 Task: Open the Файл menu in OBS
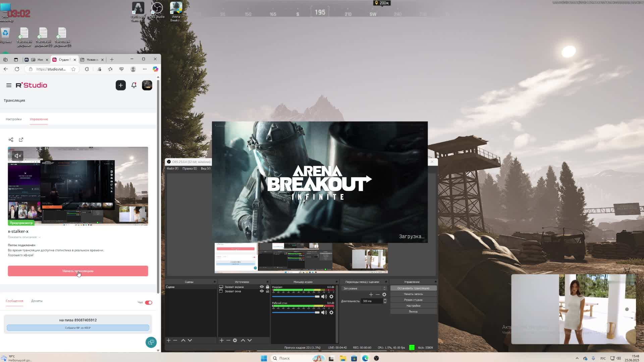(172, 169)
